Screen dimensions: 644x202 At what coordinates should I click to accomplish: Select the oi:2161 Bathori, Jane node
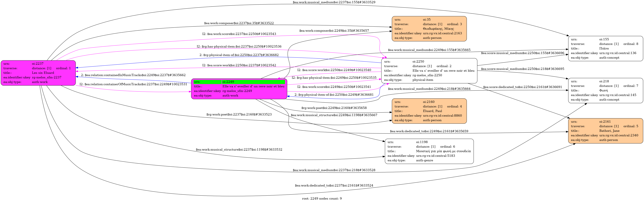605,131
